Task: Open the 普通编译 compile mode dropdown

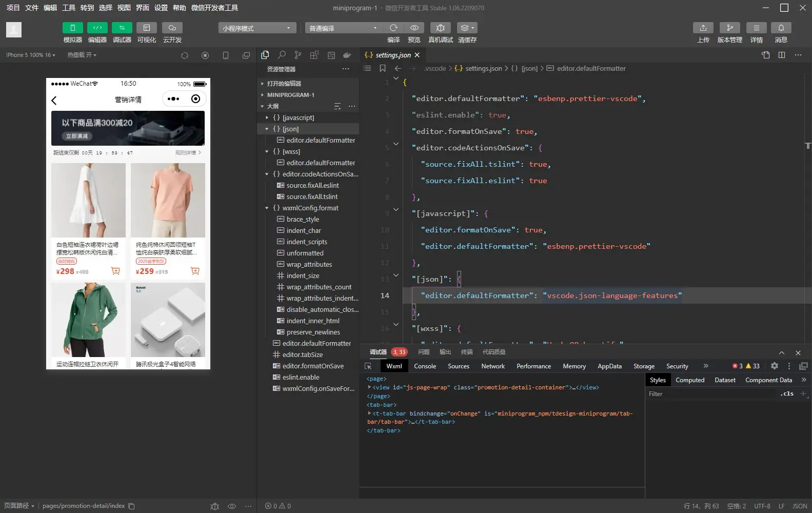Action: point(343,28)
